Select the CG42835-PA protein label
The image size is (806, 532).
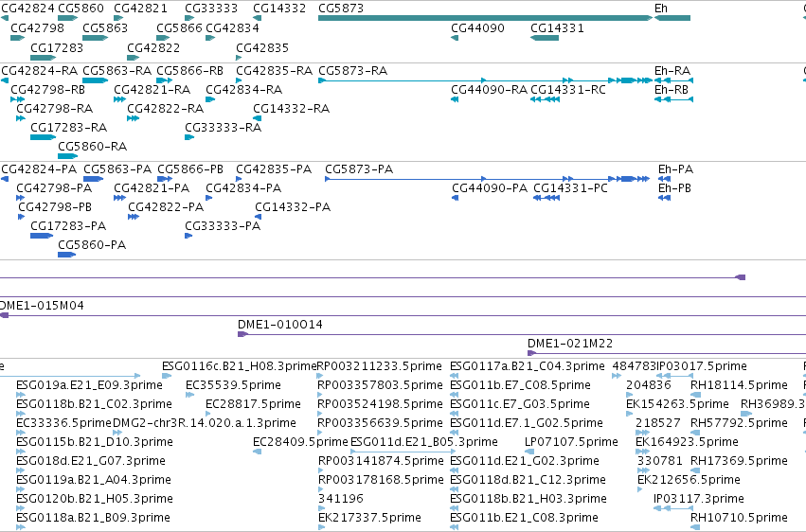tap(274, 168)
